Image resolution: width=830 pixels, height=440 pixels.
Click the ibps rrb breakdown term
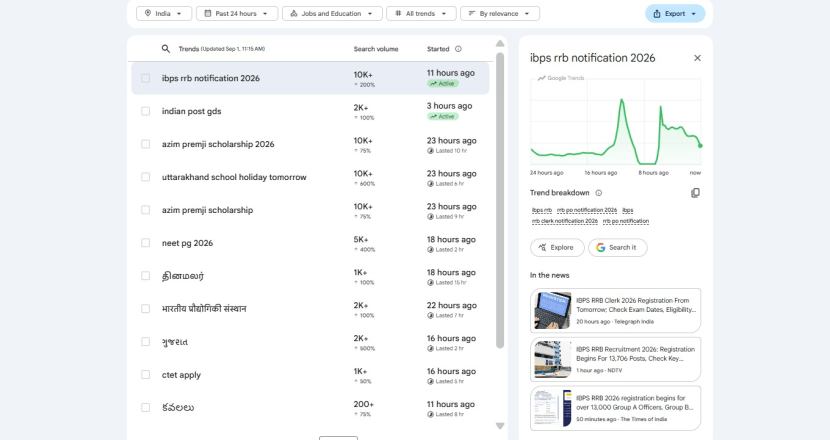click(542, 210)
